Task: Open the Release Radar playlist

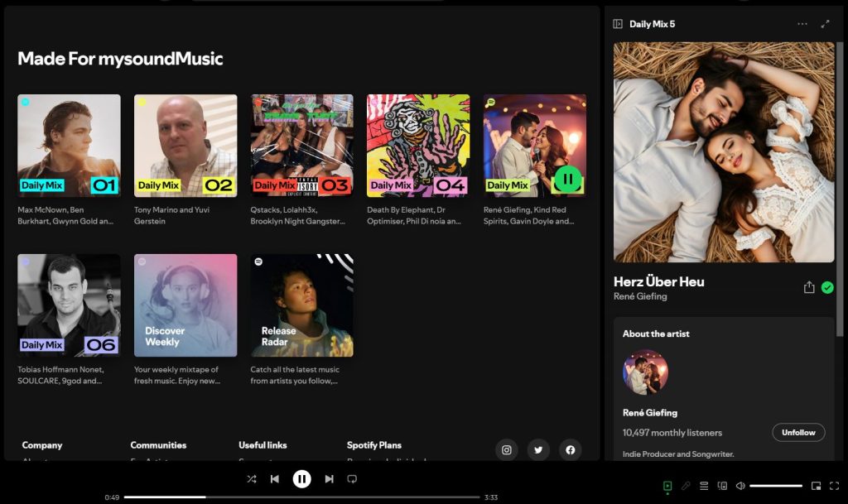Action: tap(301, 305)
